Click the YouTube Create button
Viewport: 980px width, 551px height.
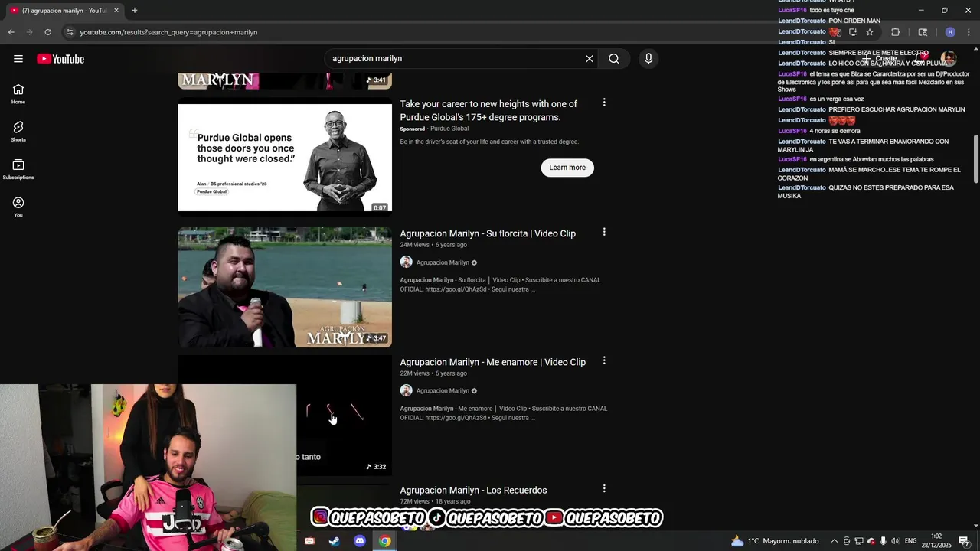[881, 59]
